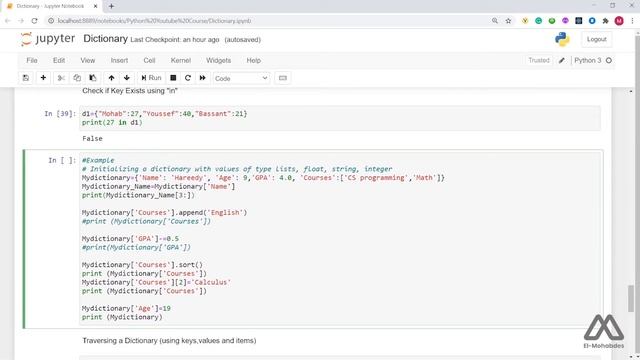Click the yellow browser extension icon
Screen dimensions: 640x360
coord(525,21)
